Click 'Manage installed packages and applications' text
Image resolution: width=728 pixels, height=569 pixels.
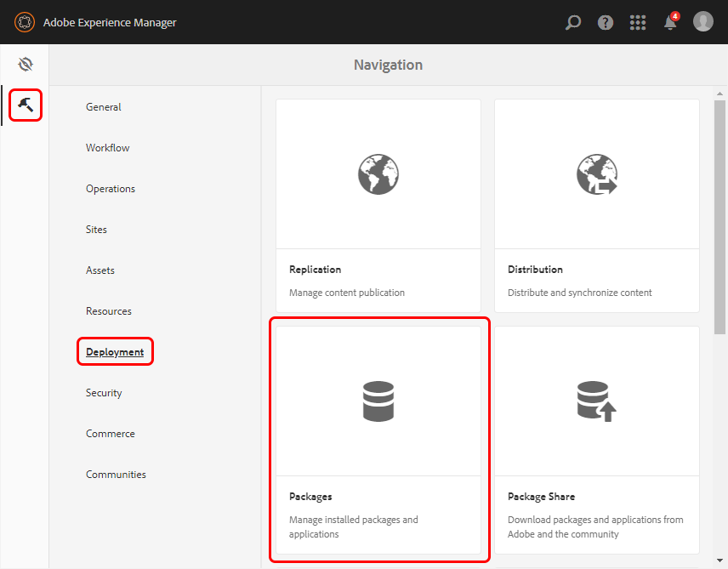coord(353,526)
